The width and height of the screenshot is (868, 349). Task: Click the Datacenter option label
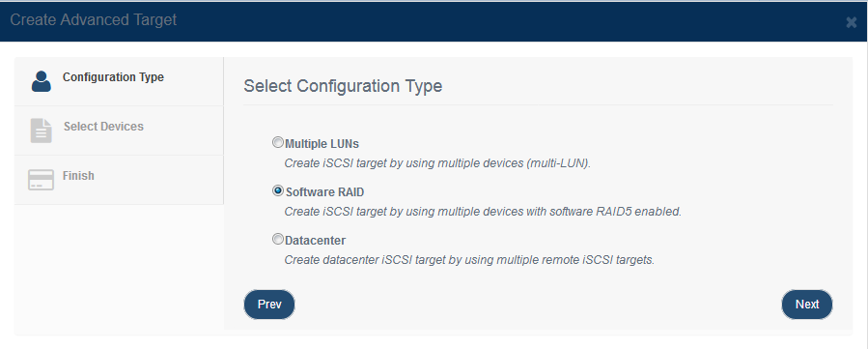[x=315, y=241]
